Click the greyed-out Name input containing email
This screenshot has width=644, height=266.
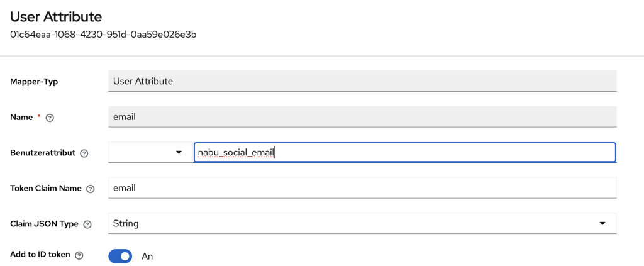[362, 116]
